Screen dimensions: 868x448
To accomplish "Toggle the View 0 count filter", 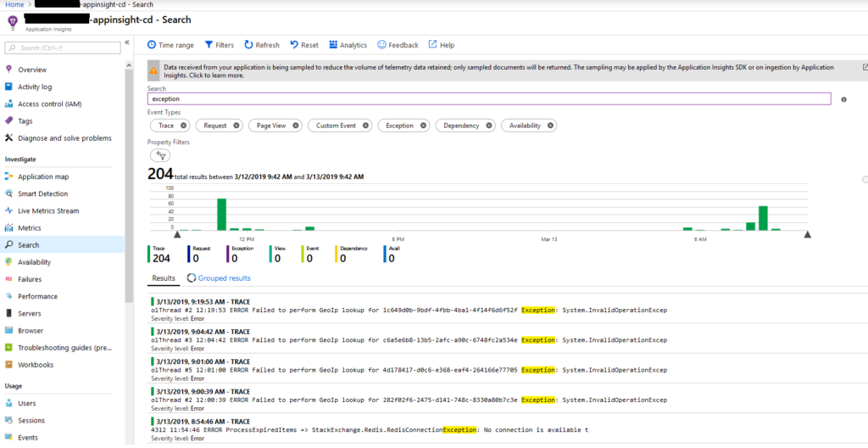I will pos(278,254).
